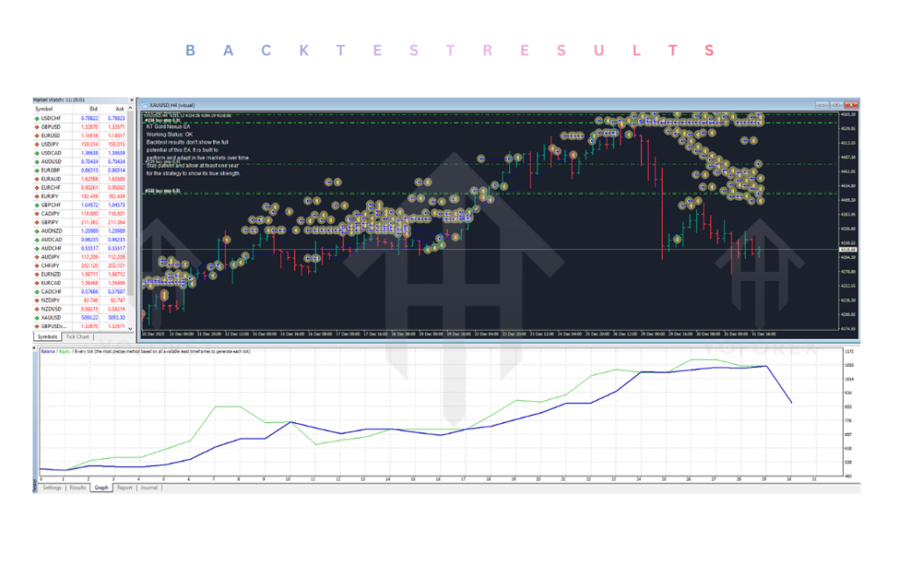Image resolution: width=899 pixels, height=588 pixels.
Task: Click the XAUUSD bid price 5093.22
Action: pos(89,316)
